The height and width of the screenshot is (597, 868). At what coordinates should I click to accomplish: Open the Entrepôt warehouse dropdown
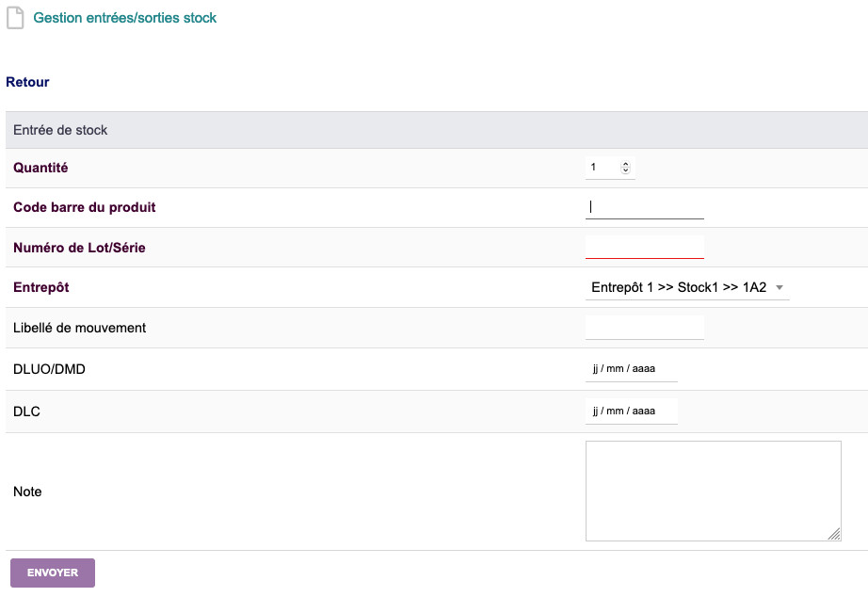[x=679, y=287]
